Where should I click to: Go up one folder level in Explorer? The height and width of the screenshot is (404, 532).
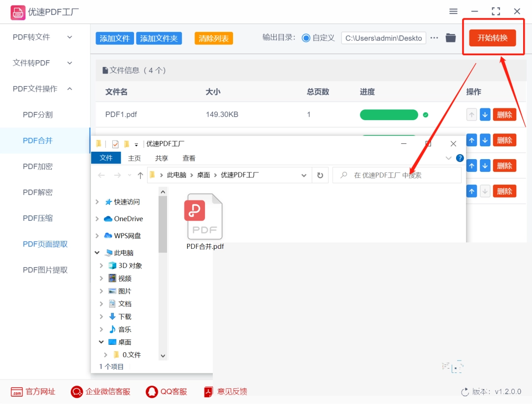[140, 175]
